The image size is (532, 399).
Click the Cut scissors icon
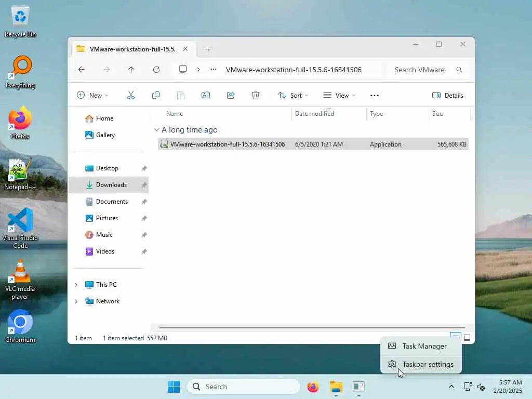pyautogui.click(x=130, y=96)
